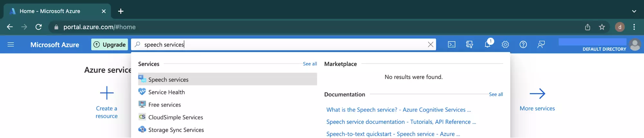The width and height of the screenshot is (644, 138).
Task: Click the Create a resource label
Action: [107, 112]
